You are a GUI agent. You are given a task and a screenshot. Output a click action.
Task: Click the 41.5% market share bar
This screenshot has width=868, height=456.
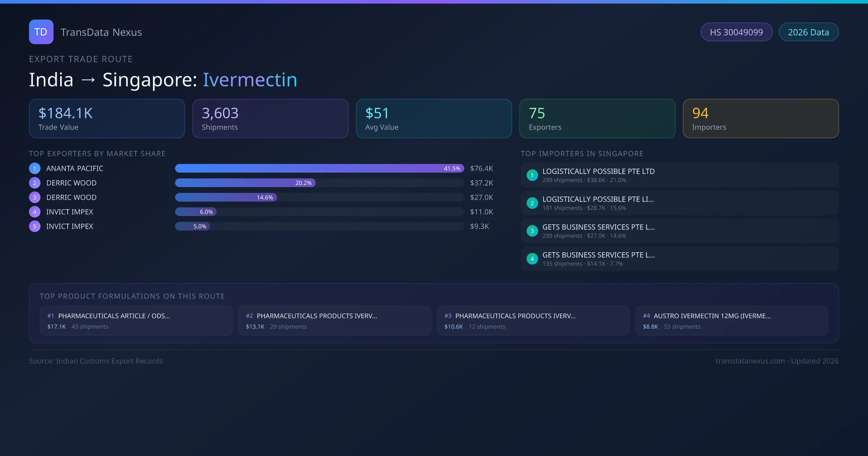319,168
